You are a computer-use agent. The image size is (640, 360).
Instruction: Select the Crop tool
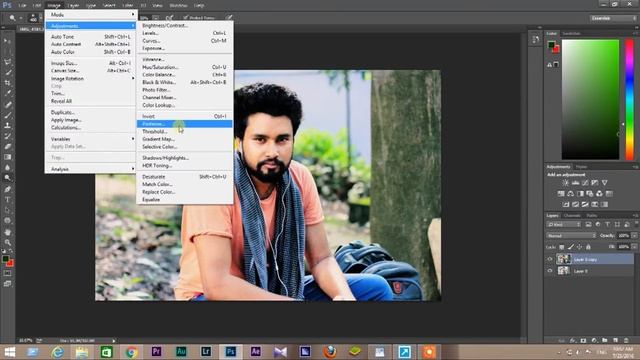click(x=7, y=83)
